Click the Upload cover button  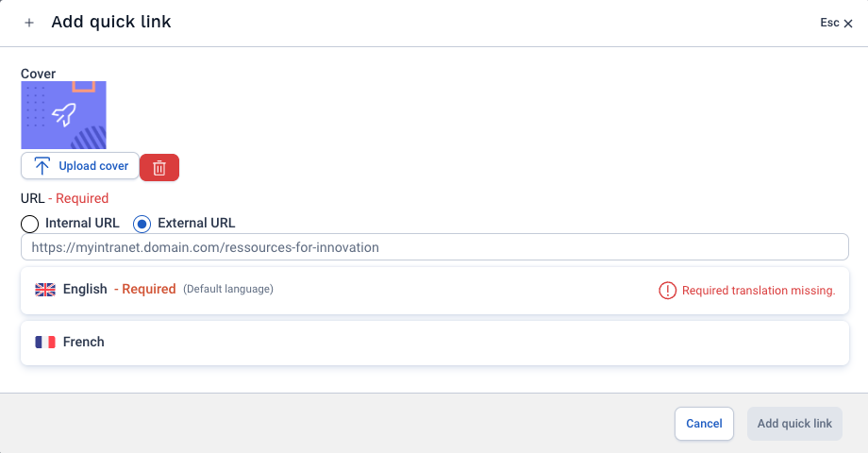click(80, 165)
